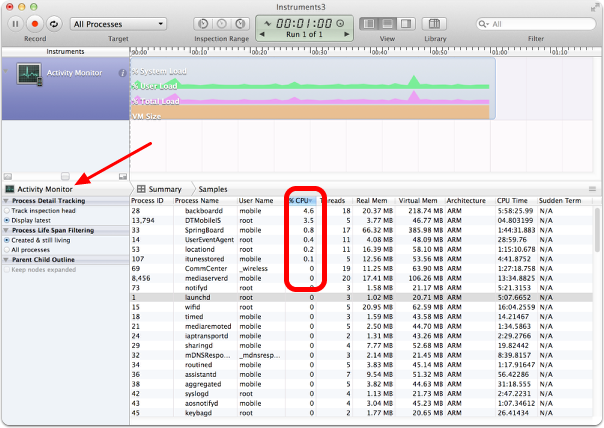Open the Library panel icon
This screenshot has width=604, height=428.
[x=434, y=23]
